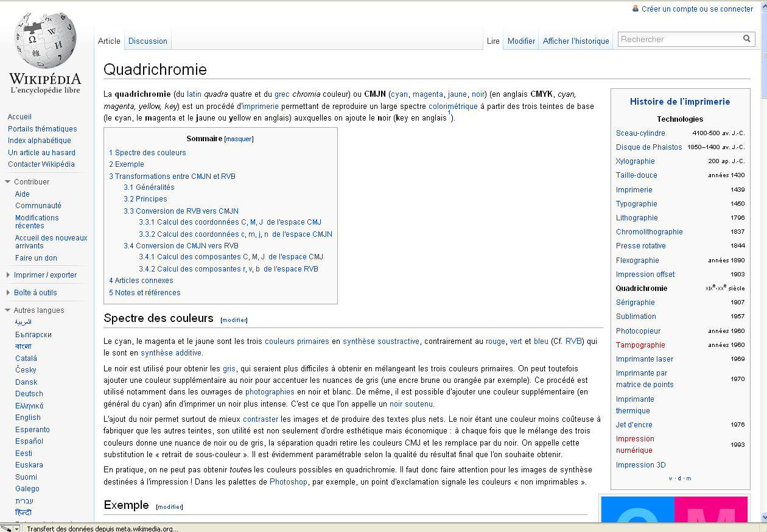Viewport: 767px width, 532px height.
Task: Click footnote reference 1 in the intro
Action: [449, 113]
